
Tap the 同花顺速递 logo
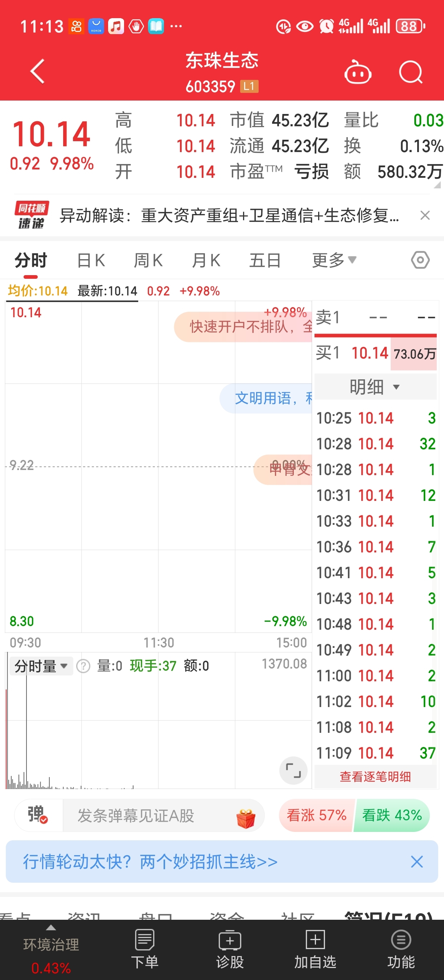[x=32, y=215]
